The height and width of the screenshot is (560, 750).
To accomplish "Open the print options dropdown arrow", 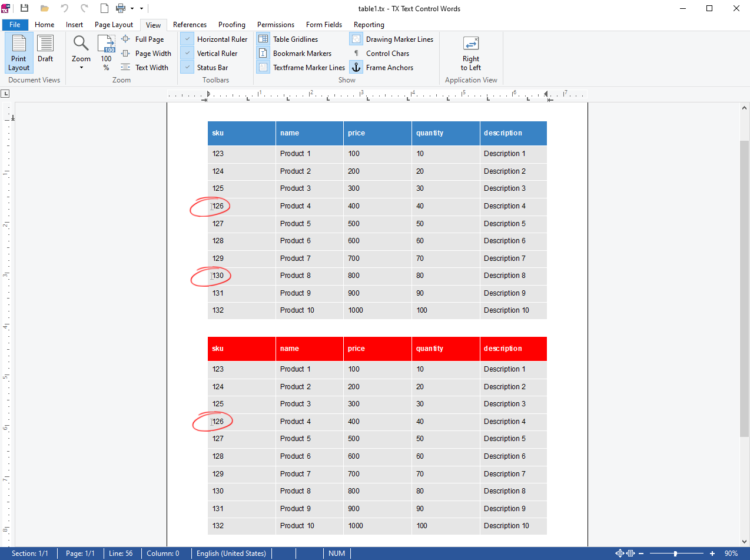I will 132,9.
